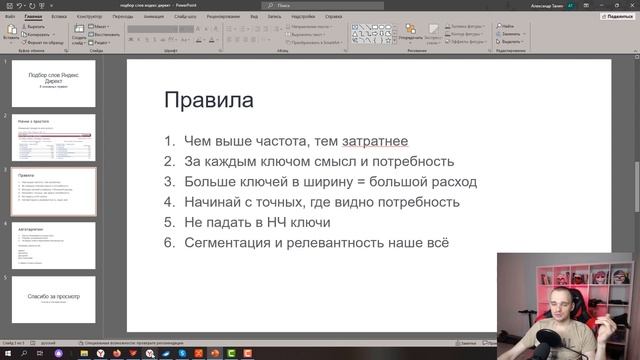Click the font size combo box
Screen dimensions: 640x360
186,29
